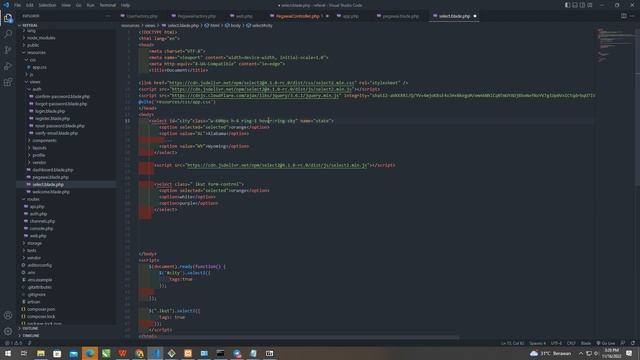Image resolution: width=640 pixels, height=360 pixels.
Task: Open dashboard.blade.php in the explorer
Action: (53, 170)
